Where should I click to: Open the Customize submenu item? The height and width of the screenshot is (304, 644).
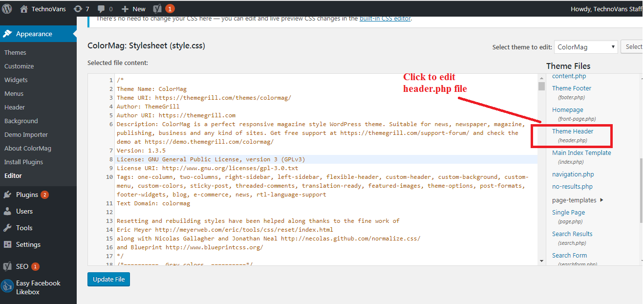click(x=19, y=66)
